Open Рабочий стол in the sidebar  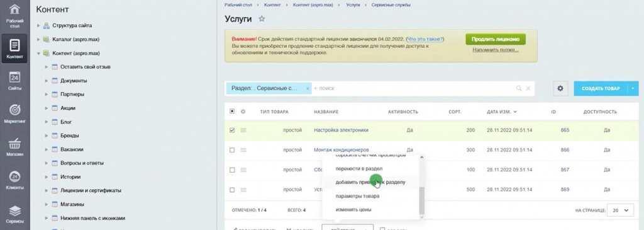click(x=14, y=16)
